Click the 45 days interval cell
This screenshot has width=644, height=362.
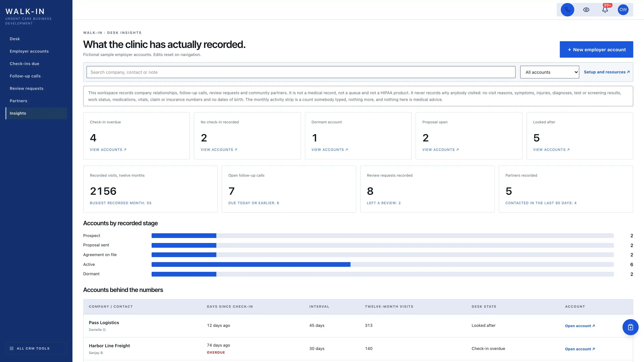click(x=317, y=325)
